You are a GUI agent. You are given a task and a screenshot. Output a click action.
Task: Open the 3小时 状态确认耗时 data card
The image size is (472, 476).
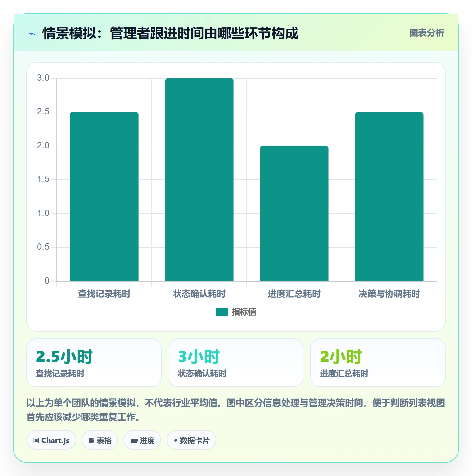pos(236,363)
